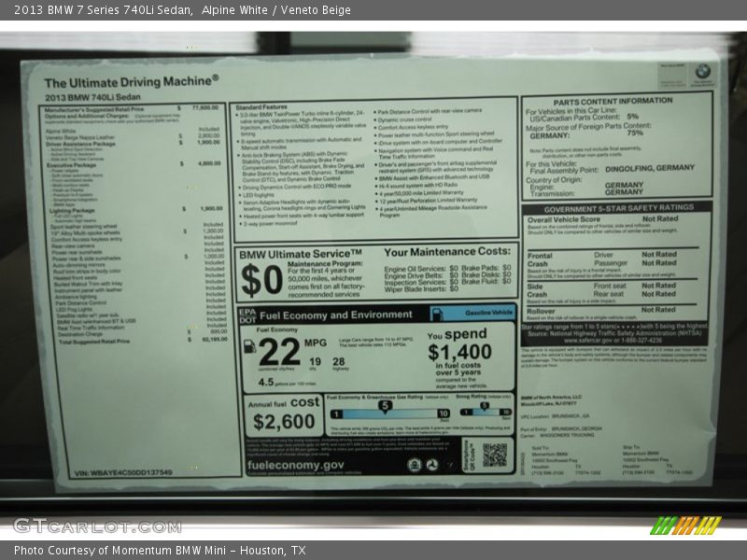Screen dimensions: 747x560
Task: Open the fueleconomy.gov link
Action: (x=295, y=464)
